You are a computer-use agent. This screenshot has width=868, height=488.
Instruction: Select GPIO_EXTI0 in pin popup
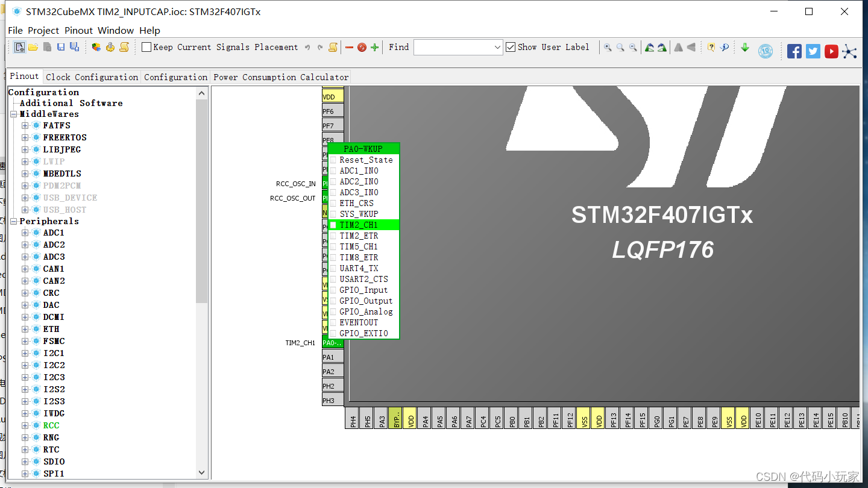pos(363,333)
